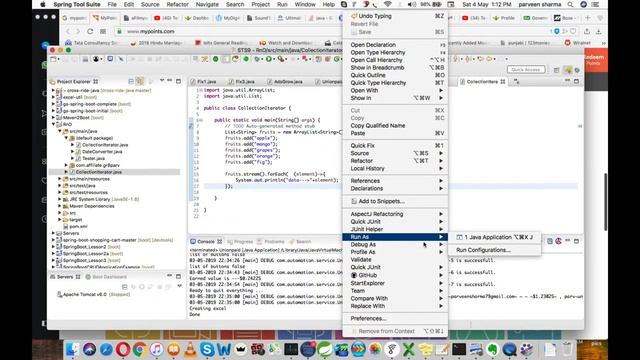Select Apache Tomcat v8.0 server entry
Screen dimensions: 640x360
pyautogui.click(x=93, y=294)
